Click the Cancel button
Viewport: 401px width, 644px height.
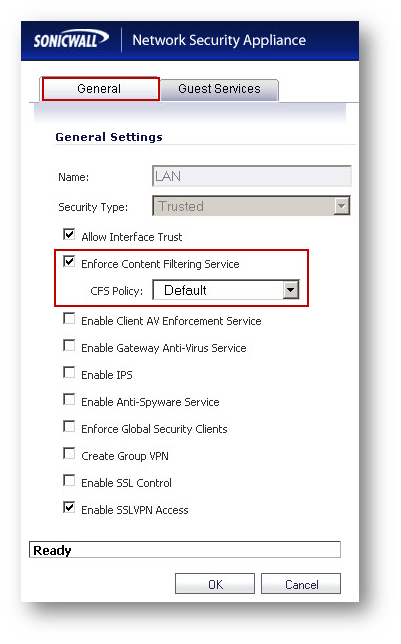click(x=301, y=584)
